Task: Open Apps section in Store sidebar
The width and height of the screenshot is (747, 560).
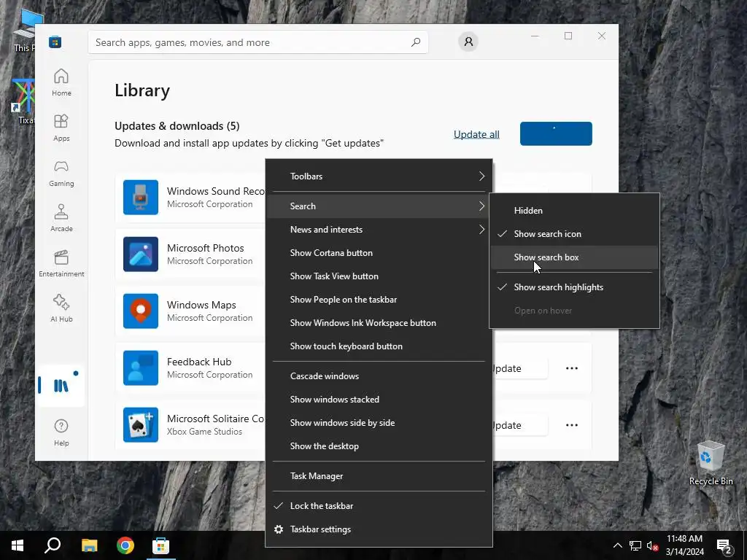Action: click(61, 128)
